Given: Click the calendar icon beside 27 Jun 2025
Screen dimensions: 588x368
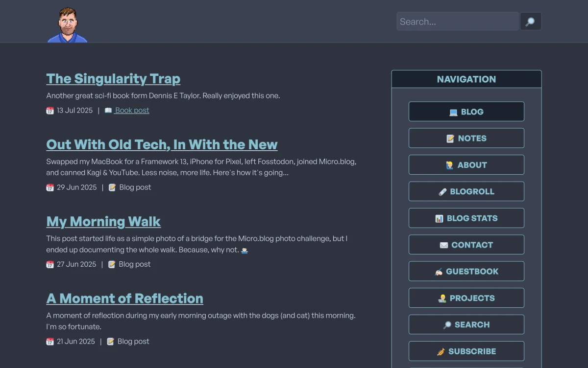Looking at the screenshot, I should 50,264.
